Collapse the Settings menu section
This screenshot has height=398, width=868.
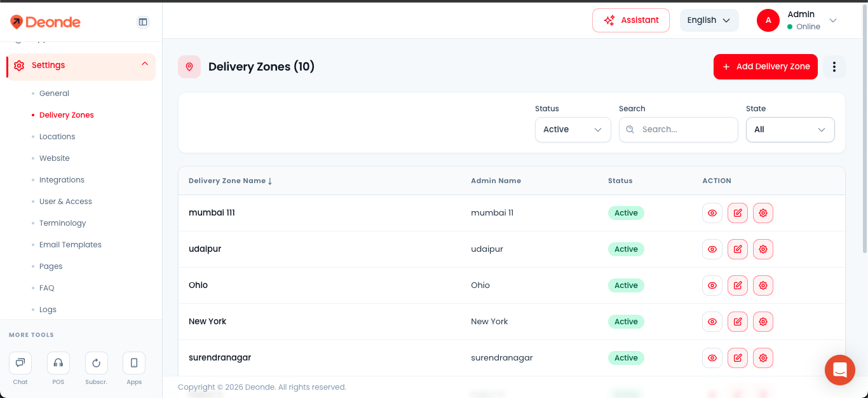(x=81, y=65)
